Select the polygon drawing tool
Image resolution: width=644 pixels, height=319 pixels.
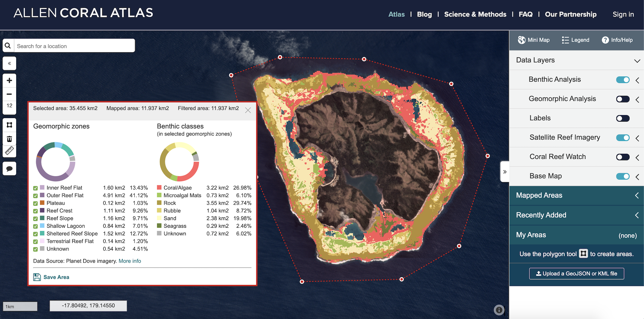[9, 125]
